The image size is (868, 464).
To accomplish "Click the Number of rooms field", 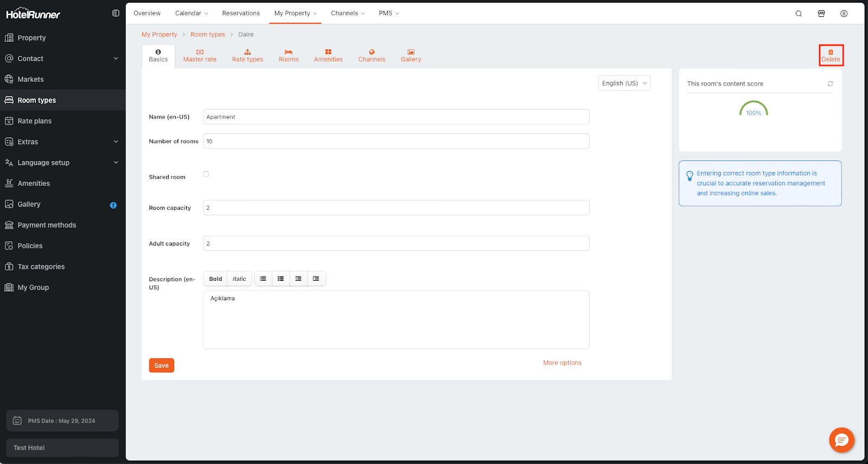I will [396, 141].
